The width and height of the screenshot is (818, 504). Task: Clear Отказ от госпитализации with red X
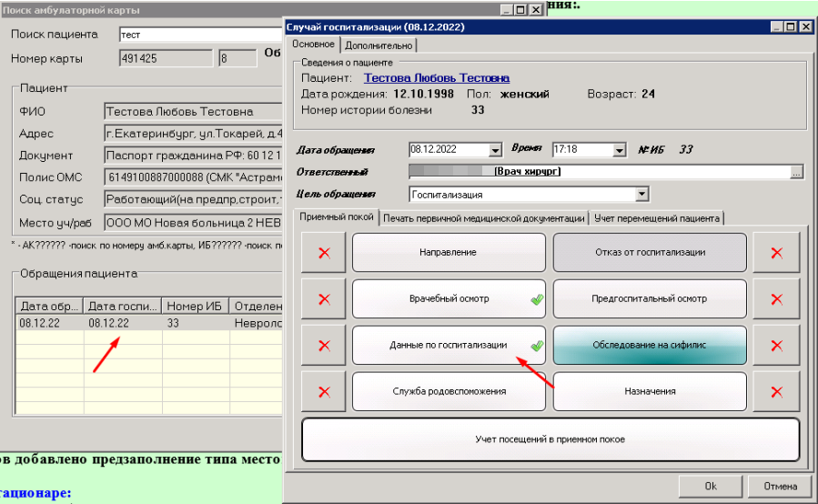click(x=776, y=253)
